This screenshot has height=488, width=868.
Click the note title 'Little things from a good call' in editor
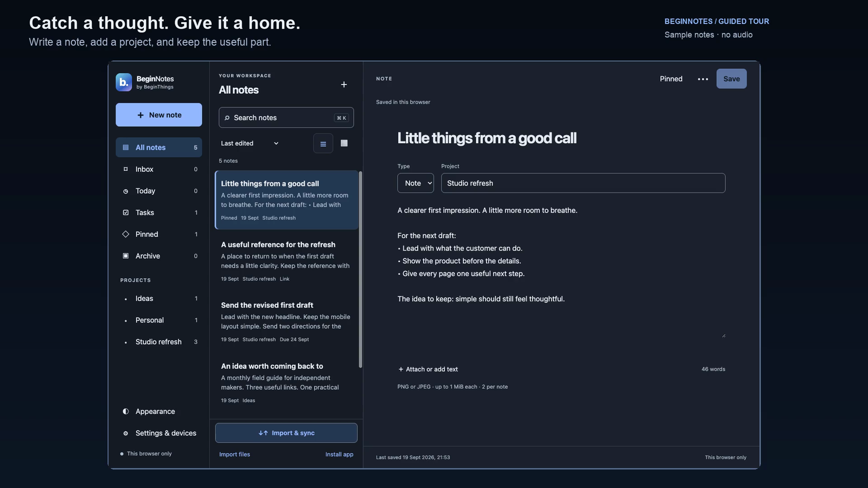487,138
